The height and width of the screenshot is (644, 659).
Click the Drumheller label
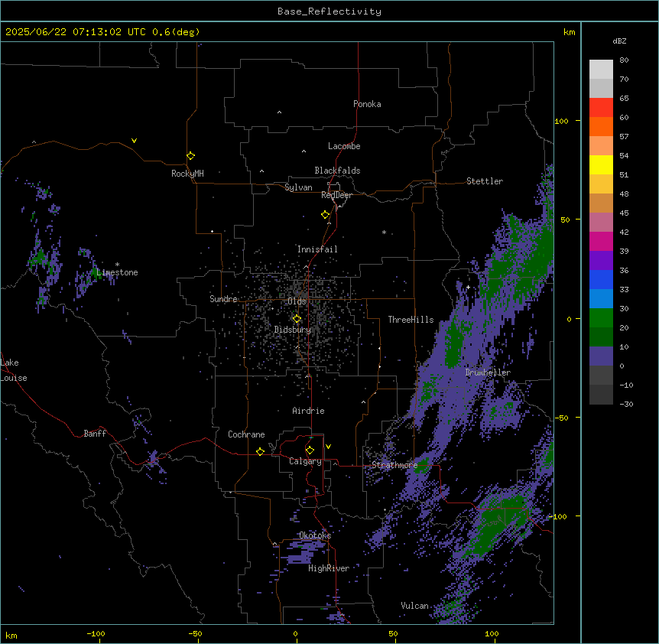click(x=488, y=372)
